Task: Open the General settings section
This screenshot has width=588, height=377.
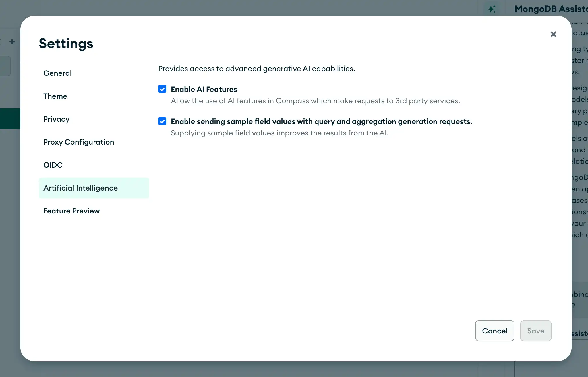Action: click(x=57, y=73)
